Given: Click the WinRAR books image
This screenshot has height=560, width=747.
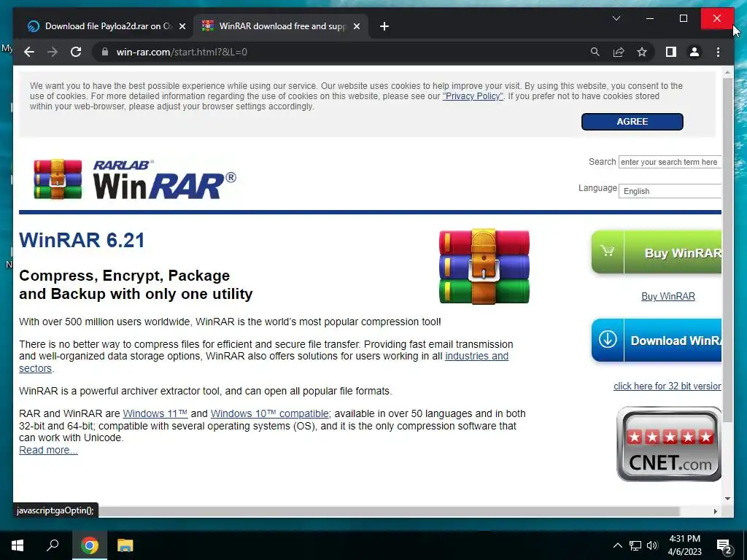Looking at the screenshot, I should pyautogui.click(x=484, y=266).
